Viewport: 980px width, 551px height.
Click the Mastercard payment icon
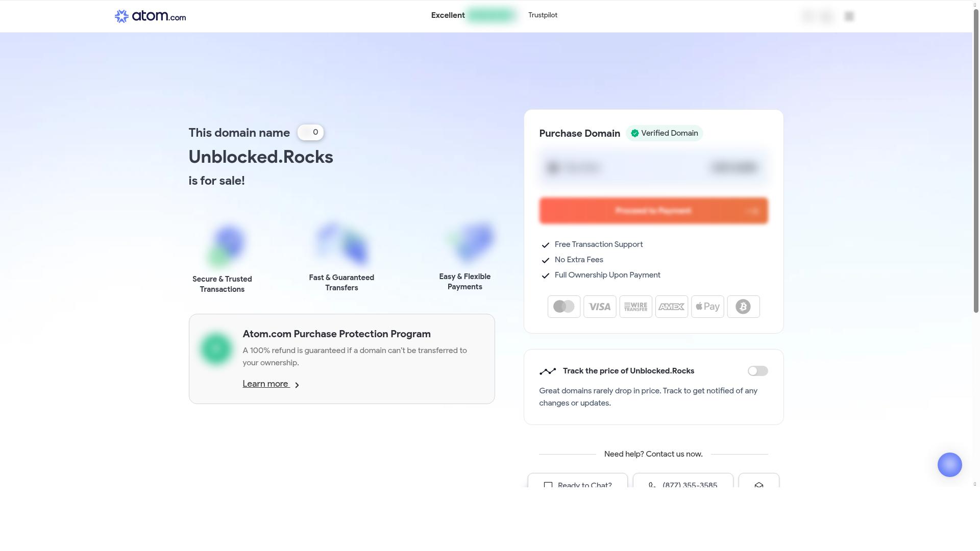pos(564,307)
